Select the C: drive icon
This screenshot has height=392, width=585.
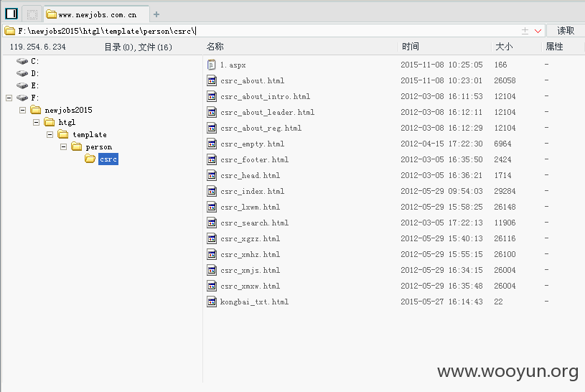(22, 61)
